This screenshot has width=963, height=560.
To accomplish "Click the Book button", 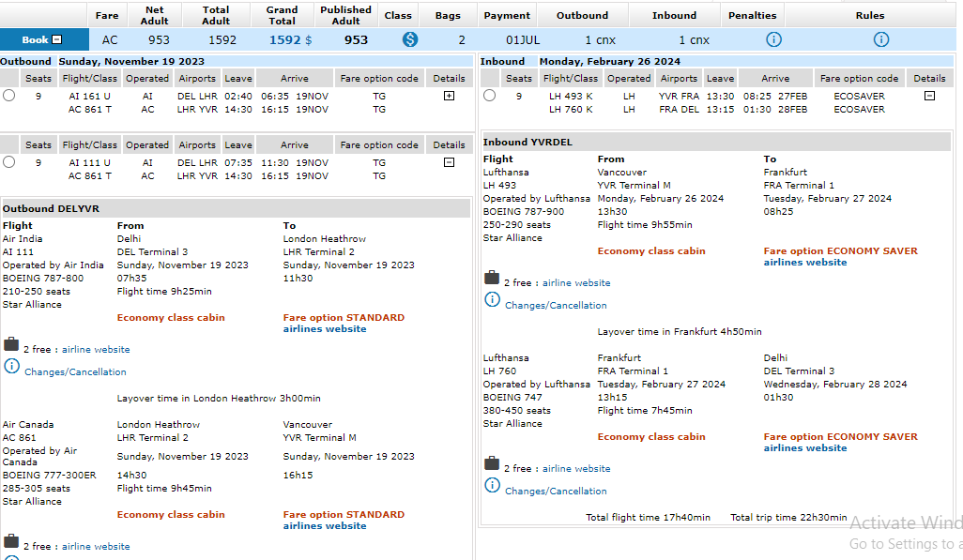I will click(42, 39).
